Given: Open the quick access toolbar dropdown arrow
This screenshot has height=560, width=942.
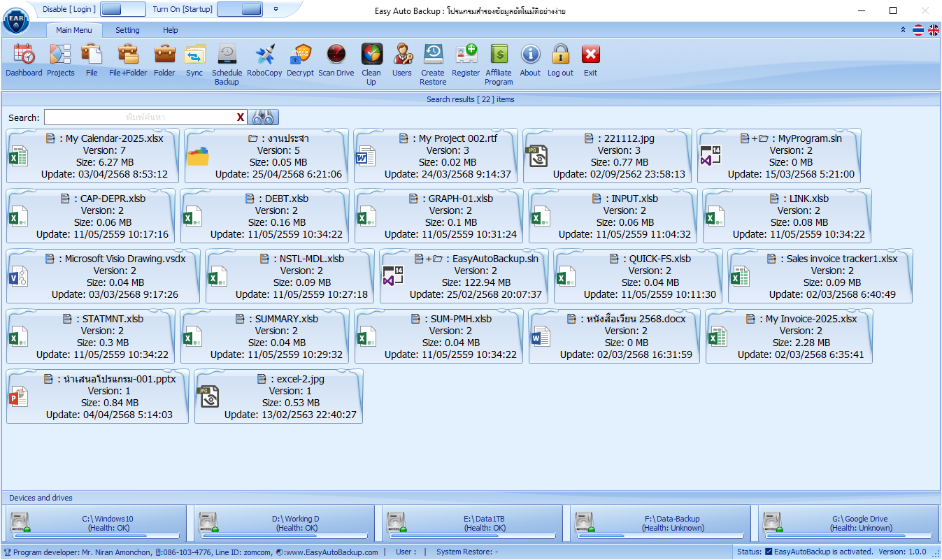Looking at the screenshot, I should [276, 9].
